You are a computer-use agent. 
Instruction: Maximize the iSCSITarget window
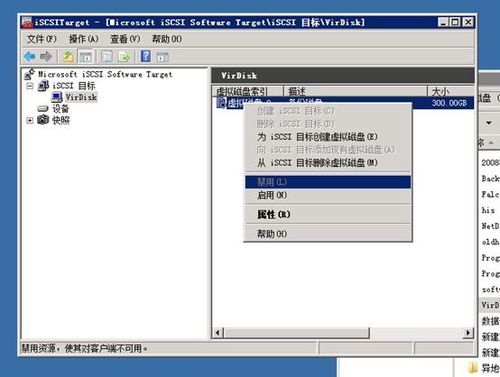tap(455, 22)
